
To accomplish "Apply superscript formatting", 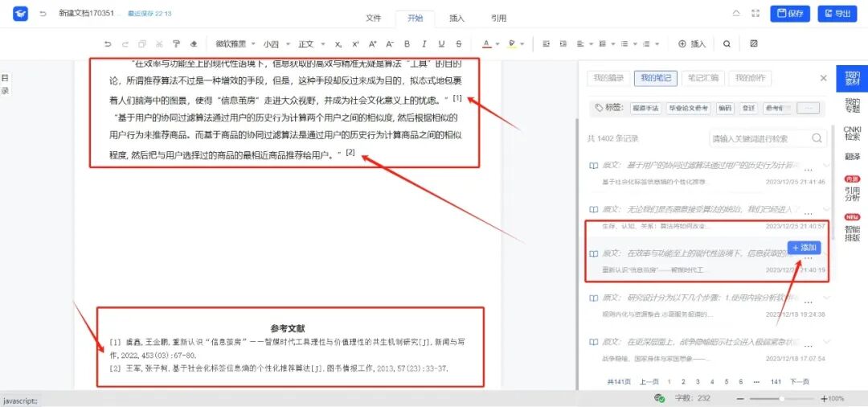I will (355, 43).
